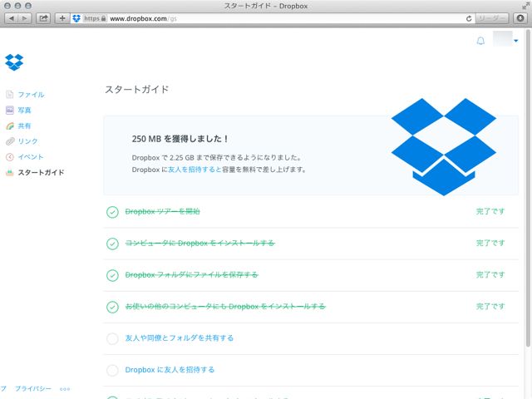The height and width of the screenshot is (399, 532).
Task: Open 共有 in the sidebar
Action: coord(24,126)
